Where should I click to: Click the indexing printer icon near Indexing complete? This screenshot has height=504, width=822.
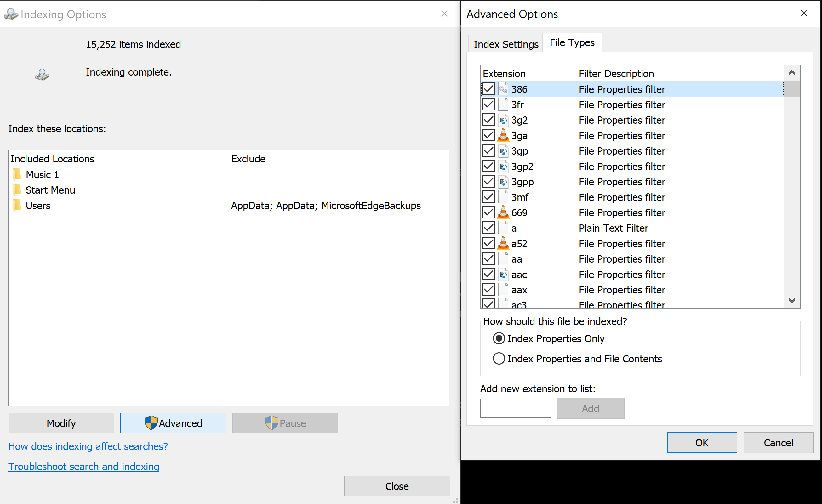[x=41, y=74]
